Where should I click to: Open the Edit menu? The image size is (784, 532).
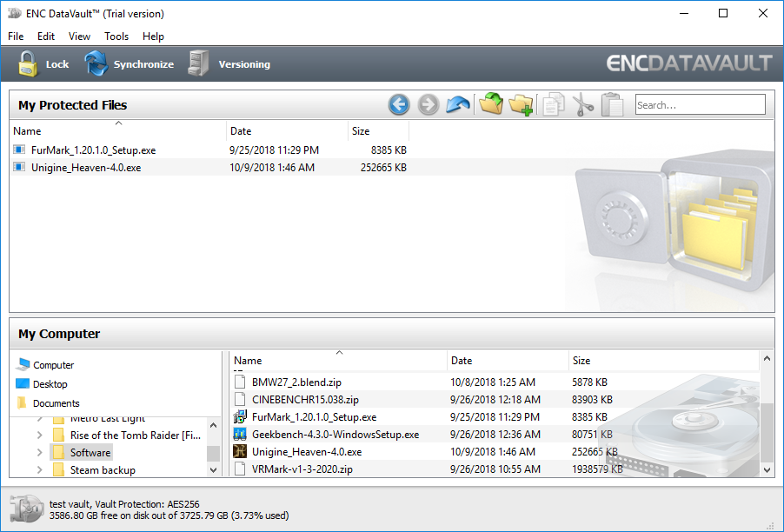(46, 36)
